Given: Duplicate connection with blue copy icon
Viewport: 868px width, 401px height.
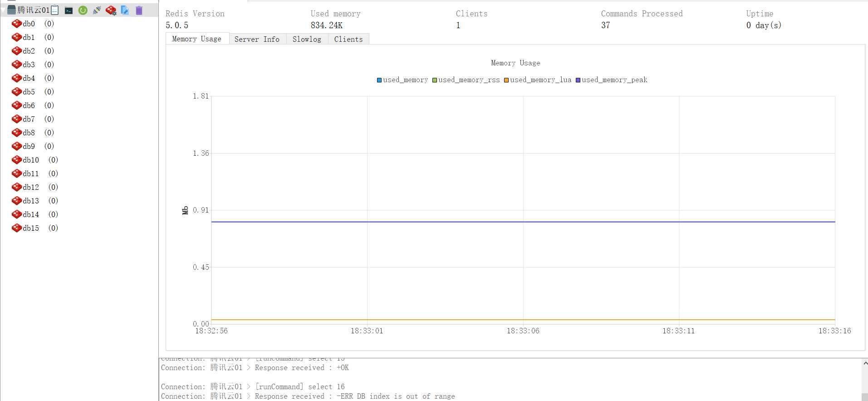Looking at the screenshot, I should coord(125,10).
